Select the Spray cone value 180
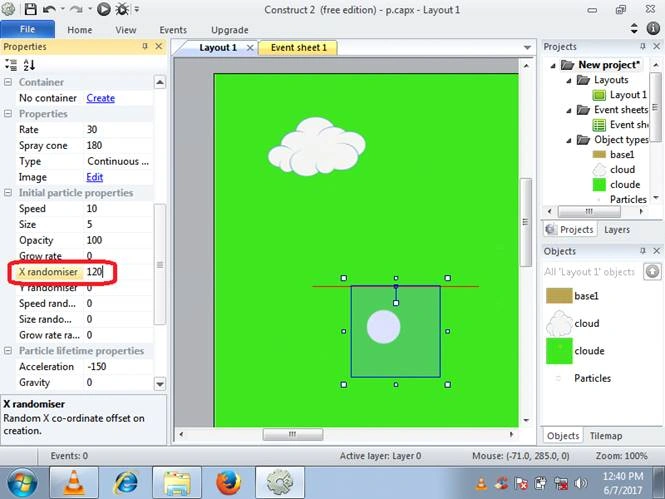The height and width of the screenshot is (499, 665). (118, 145)
